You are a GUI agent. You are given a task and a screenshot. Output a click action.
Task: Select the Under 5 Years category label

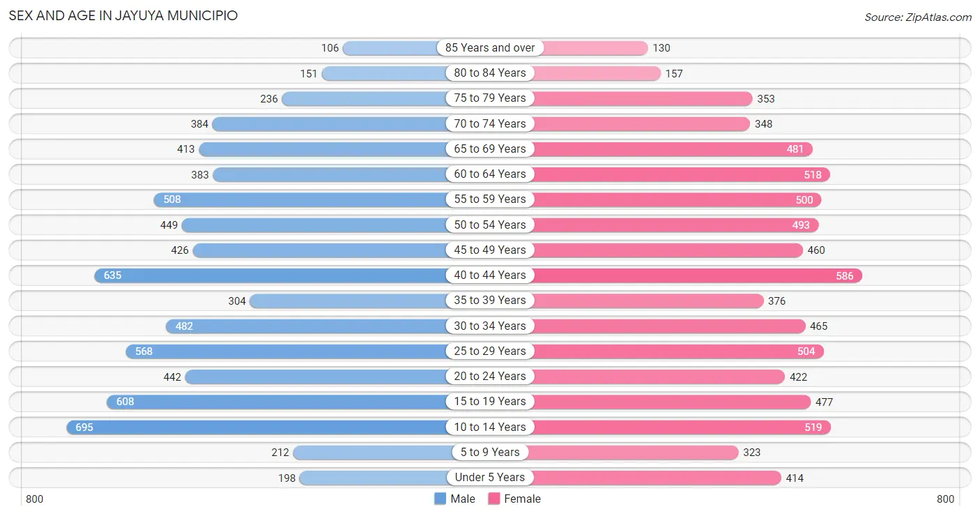(490, 478)
